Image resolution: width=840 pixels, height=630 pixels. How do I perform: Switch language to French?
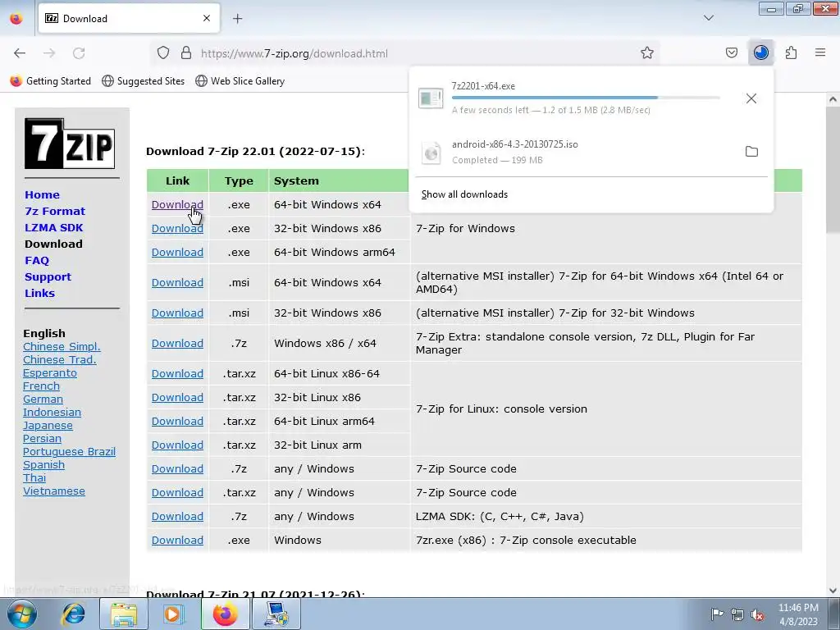(41, 386)
